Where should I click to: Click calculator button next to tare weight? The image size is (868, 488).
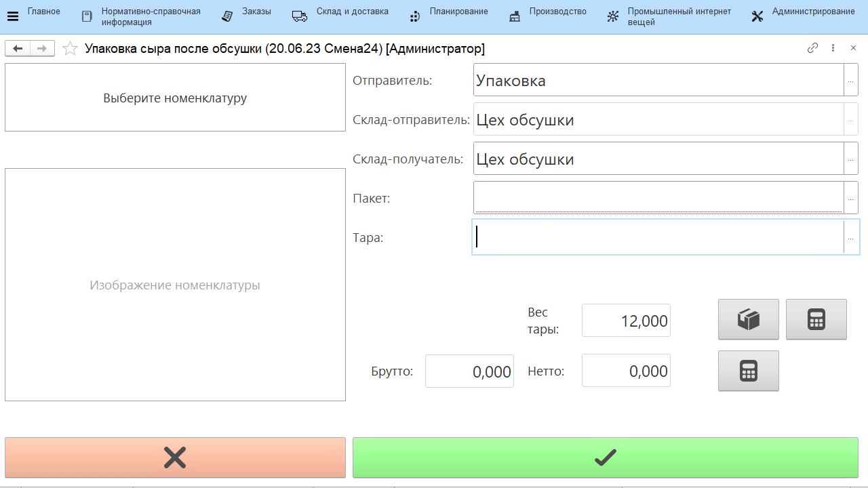(816, 319)
